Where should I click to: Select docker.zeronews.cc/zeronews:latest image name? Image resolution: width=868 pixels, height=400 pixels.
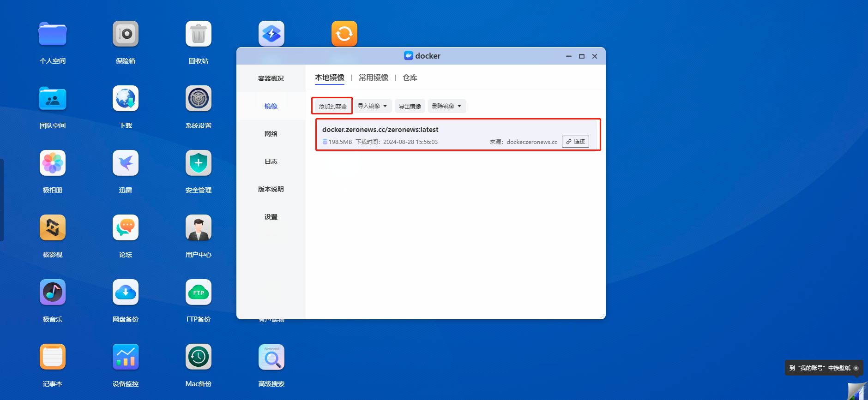(x=380, y=130)
